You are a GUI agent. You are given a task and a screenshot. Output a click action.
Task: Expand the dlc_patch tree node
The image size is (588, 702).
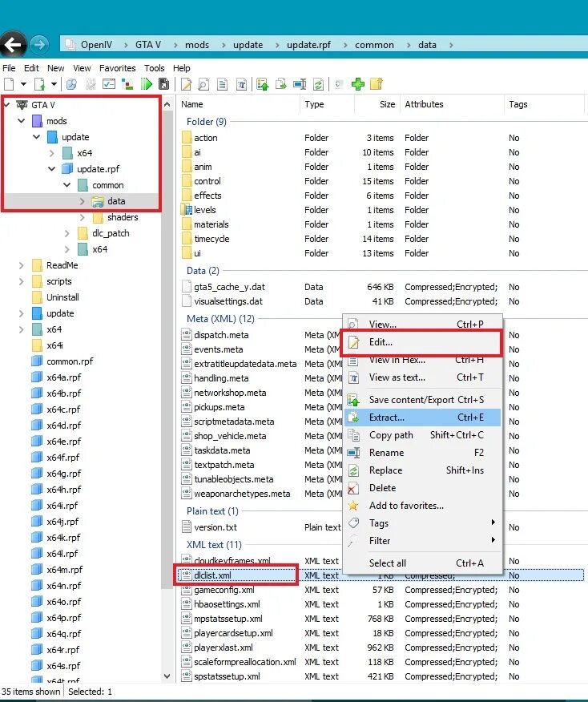(x=66, y=233)
